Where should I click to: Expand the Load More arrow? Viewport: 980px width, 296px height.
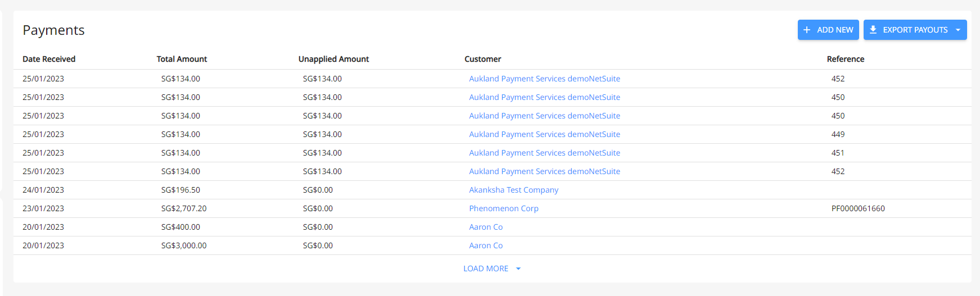(518, 268)
